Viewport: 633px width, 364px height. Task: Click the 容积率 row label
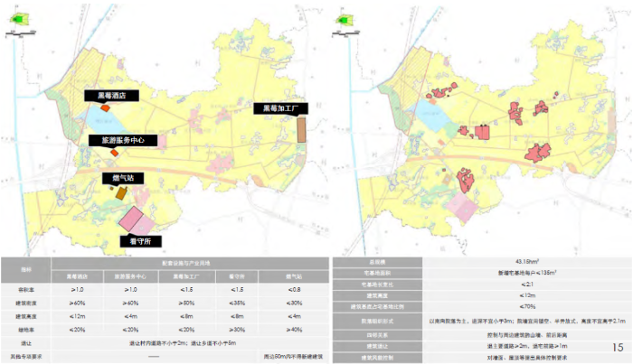point(26,290)
